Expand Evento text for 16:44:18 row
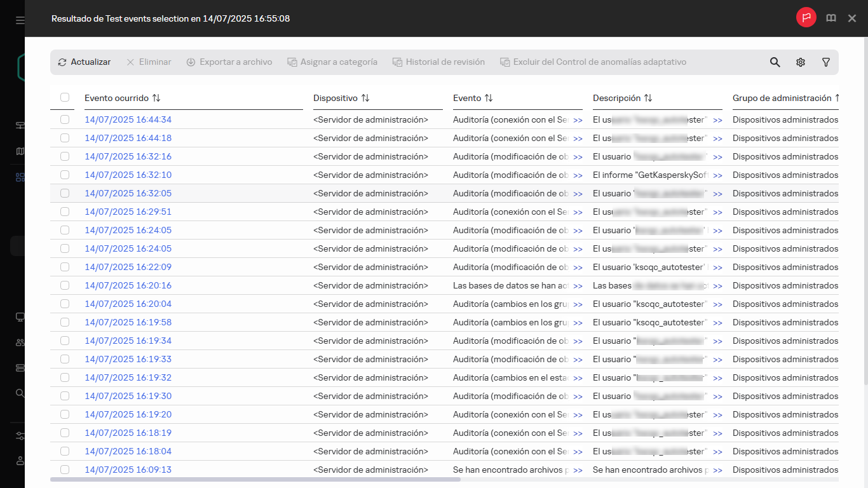This screenshot has height=488, width=868. coord(578,139)
